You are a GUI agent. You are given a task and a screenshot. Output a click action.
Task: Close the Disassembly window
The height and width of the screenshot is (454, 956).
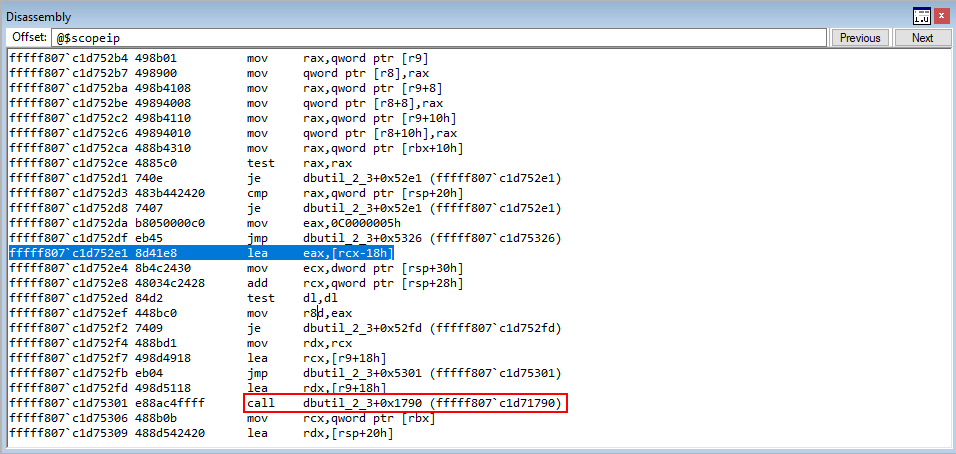click(941, 17)
